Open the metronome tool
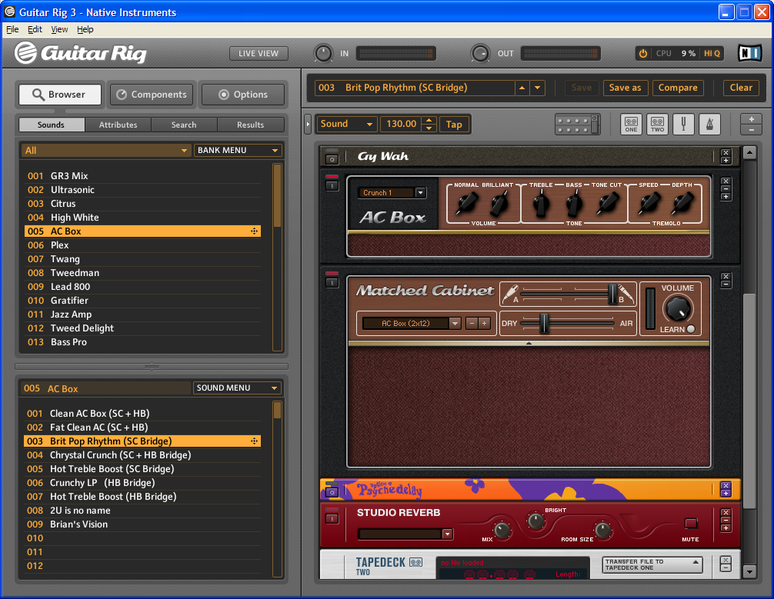Viewport: 774px width, 599px height. (x=710, y=125)
